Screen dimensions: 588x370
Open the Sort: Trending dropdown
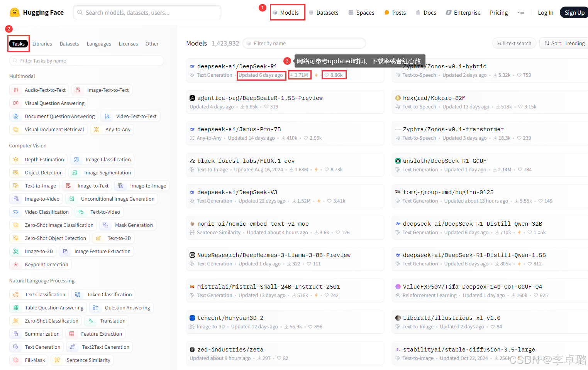[x=564, y=43]
